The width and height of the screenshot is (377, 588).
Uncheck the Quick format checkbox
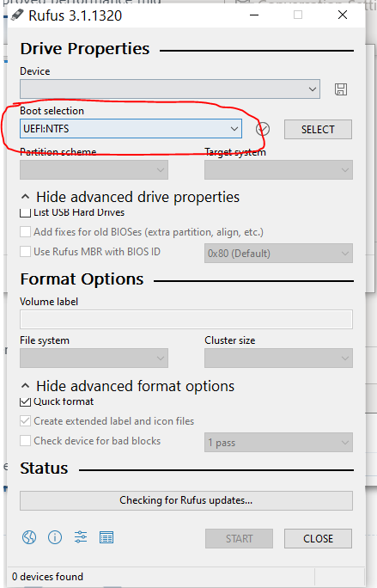pyautogui.click(x=25, y=401)
